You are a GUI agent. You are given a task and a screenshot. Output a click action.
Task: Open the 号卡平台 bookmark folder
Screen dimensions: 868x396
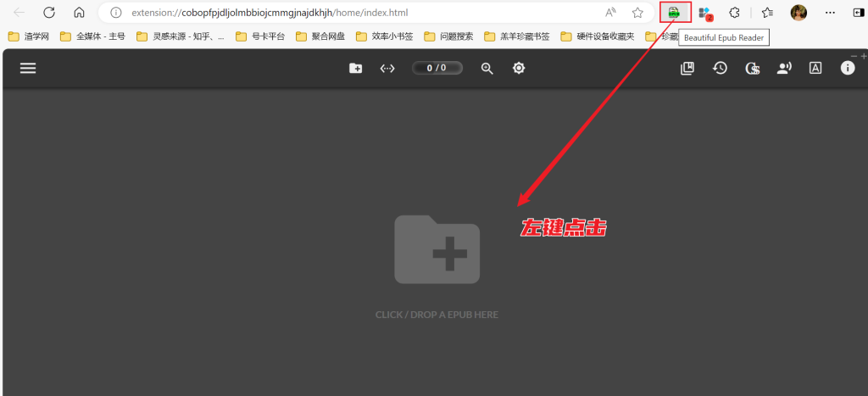click(260, 36)
